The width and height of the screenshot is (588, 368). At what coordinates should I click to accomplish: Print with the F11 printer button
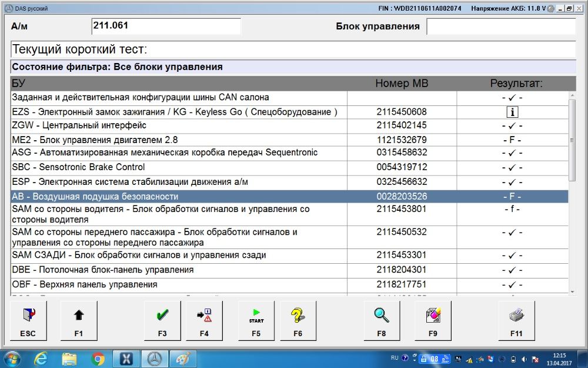pos(516,321)
